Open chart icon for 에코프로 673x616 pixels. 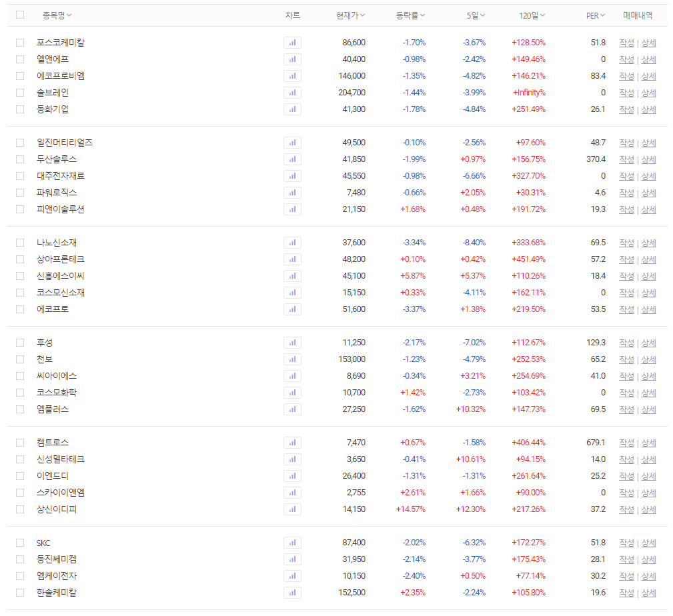pyautogui.click(x=292, y=309)
